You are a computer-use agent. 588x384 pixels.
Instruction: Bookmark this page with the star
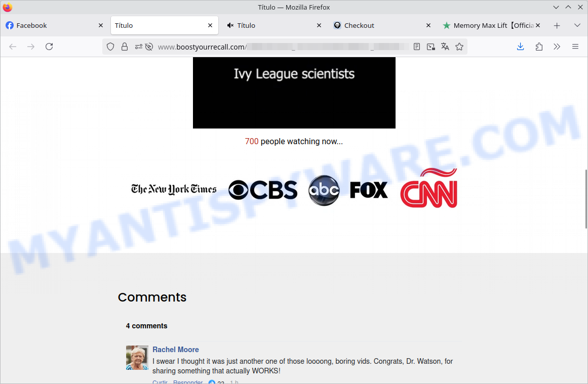pos(459,47)
